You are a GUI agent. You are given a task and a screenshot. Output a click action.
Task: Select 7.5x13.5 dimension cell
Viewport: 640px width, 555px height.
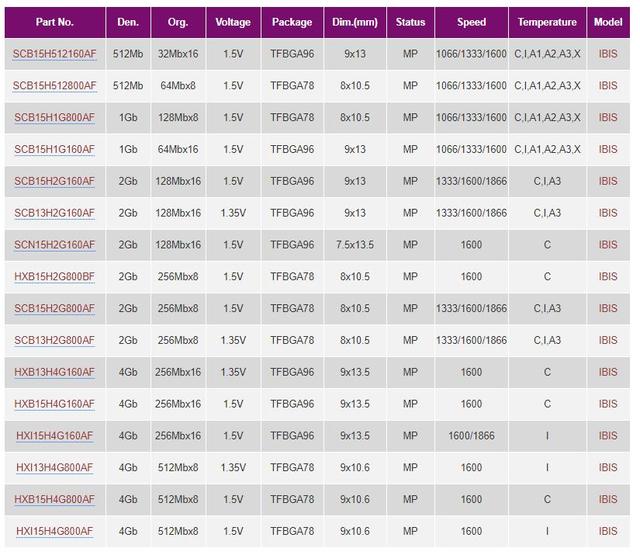tap(355, 245)
